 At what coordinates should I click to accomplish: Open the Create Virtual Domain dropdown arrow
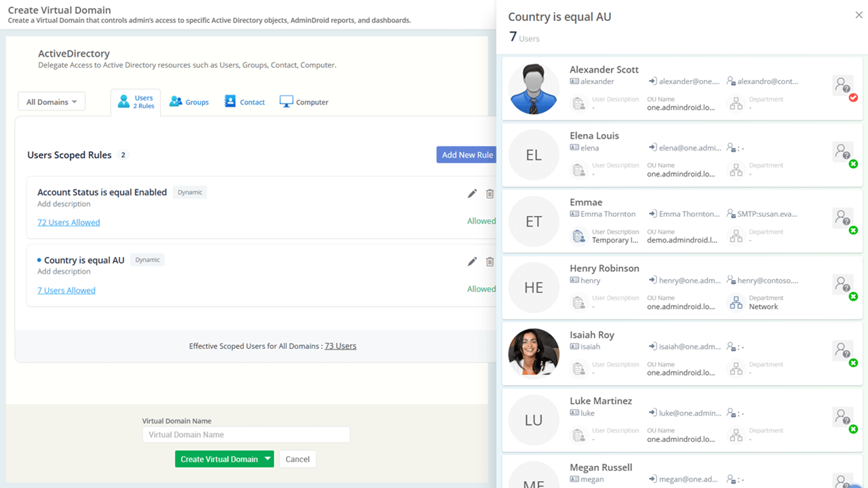[267, 459]
